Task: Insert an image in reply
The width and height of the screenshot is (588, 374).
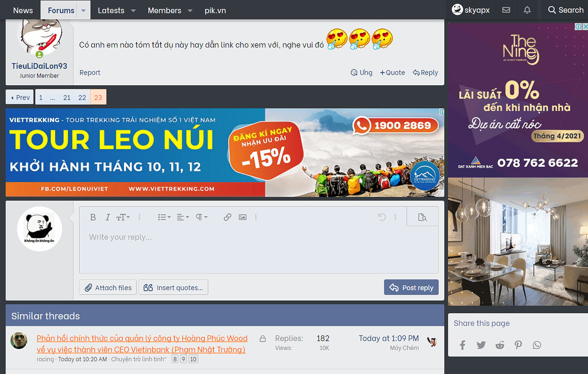Action: [243, 217]
